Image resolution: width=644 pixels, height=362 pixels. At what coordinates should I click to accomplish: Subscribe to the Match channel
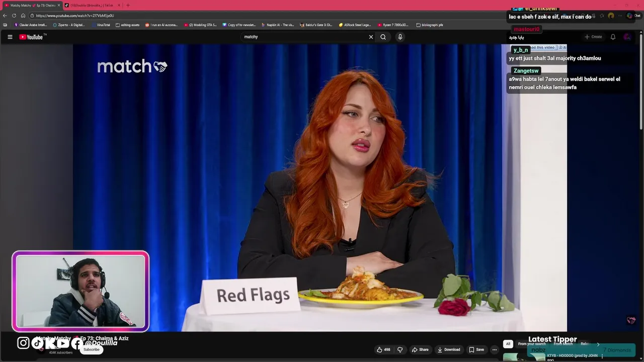pos(92,349)
